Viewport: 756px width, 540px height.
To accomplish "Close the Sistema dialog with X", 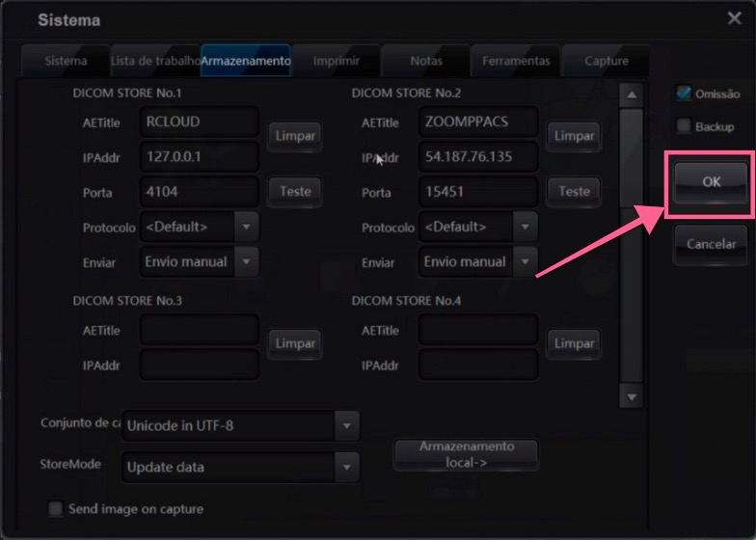I will pos(734,18).
